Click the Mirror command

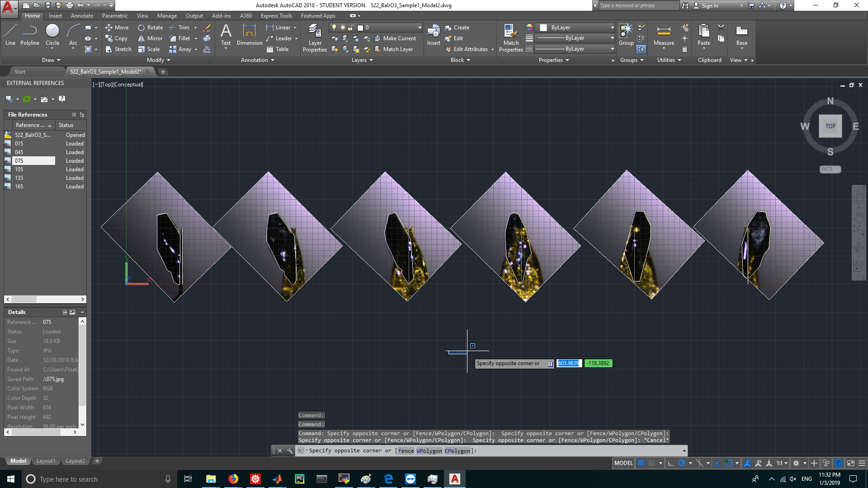[x=150, y=38]
